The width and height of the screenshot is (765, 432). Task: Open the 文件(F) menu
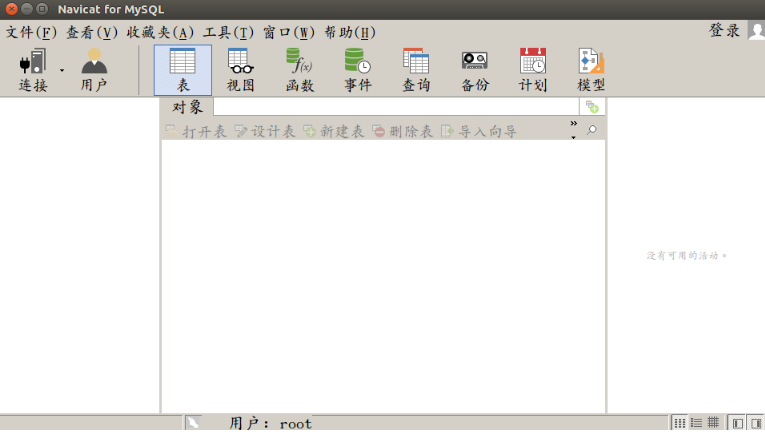pyautogui.click(x=31, y=33)
